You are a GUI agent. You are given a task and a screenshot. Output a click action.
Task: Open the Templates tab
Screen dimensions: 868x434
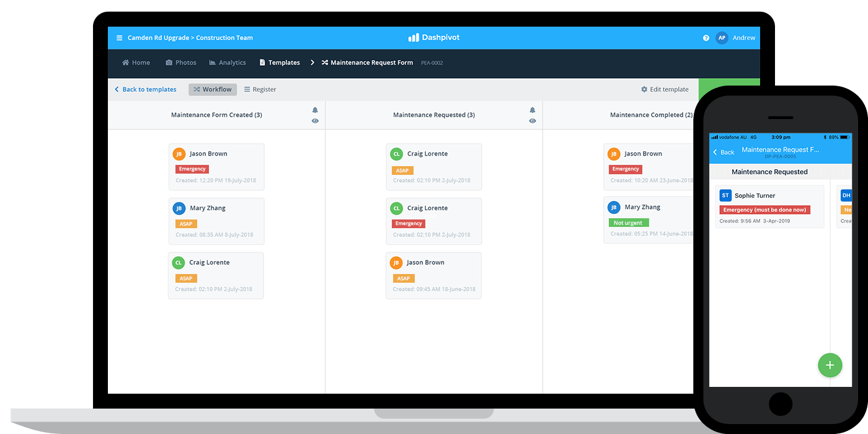280,63
